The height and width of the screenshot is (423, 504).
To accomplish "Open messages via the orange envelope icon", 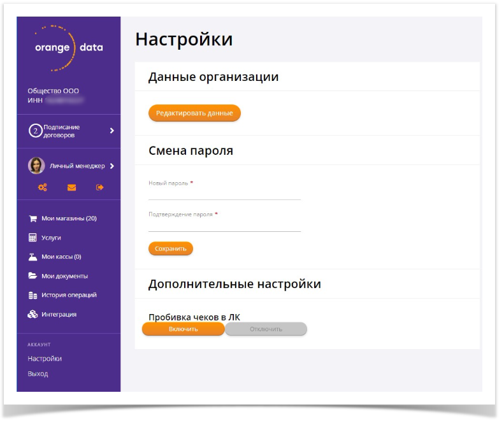I will pos(71,187).
